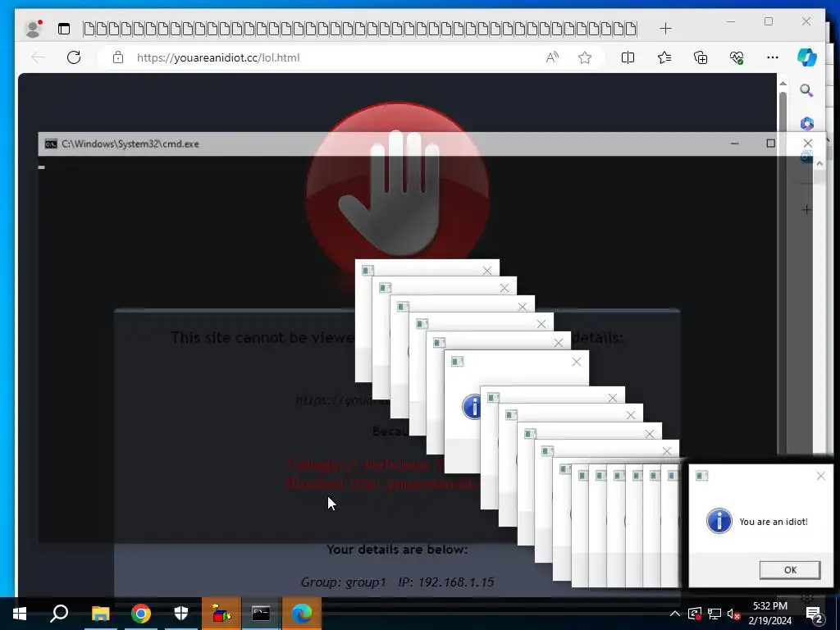Click the grayed-out browser back arrow

(38, 57)
